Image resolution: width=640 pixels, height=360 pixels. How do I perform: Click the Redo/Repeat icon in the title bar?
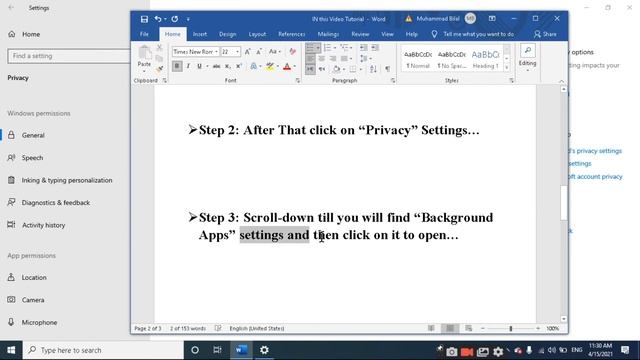coord(175,19)
